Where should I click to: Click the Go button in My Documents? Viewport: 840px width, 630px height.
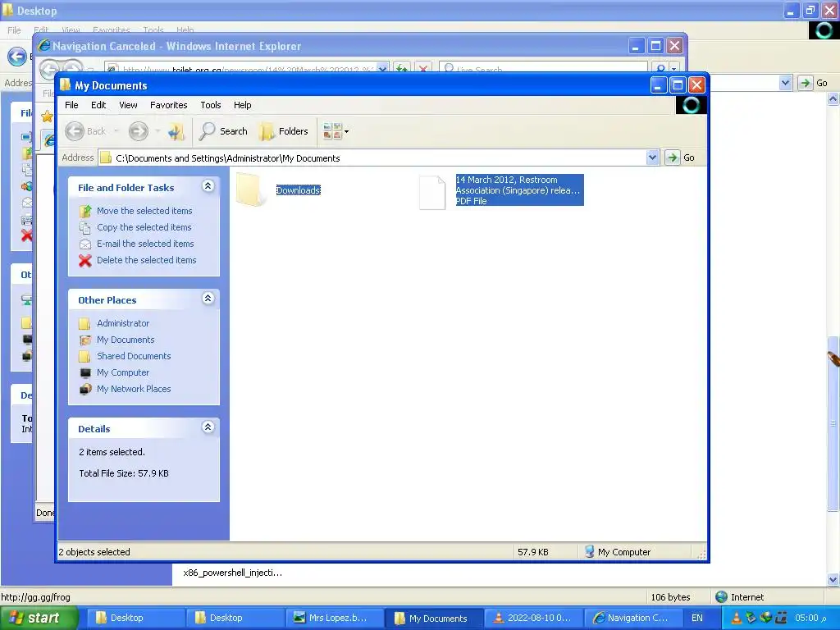pos(680,158)
